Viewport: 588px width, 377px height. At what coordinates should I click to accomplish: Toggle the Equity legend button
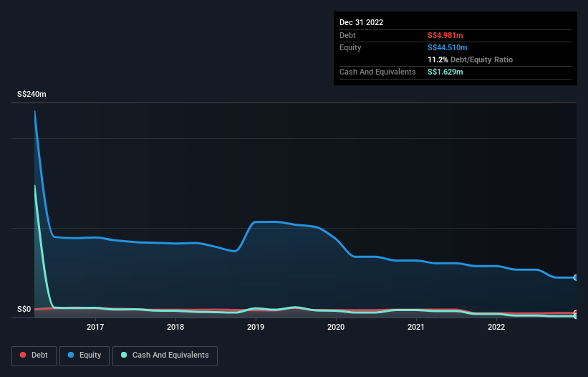[85, 355]
